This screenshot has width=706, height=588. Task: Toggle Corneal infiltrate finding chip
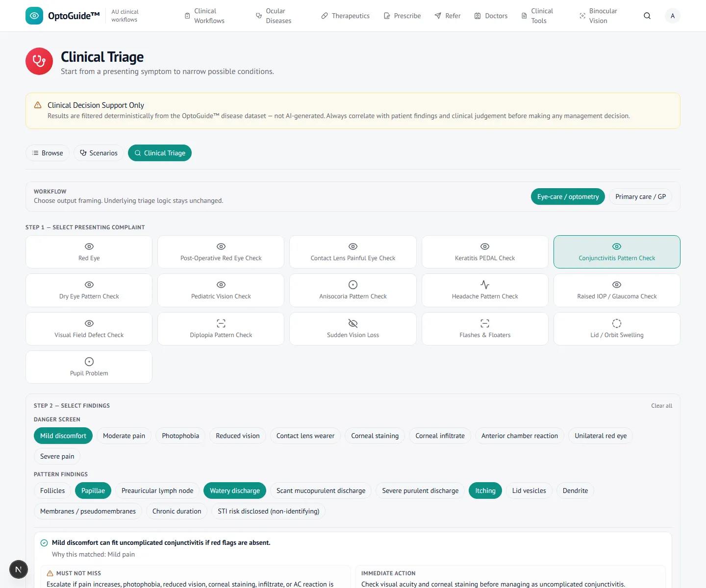(440, 436)
